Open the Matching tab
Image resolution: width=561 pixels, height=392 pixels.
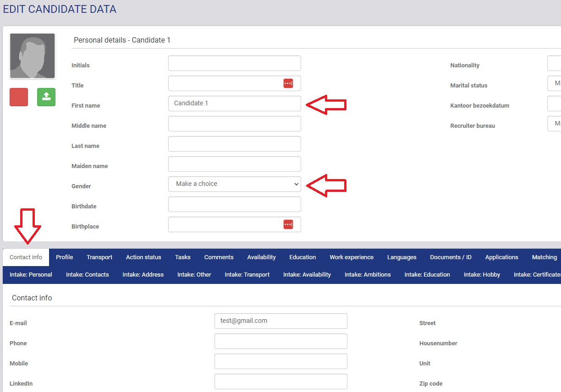coord(544,257)
